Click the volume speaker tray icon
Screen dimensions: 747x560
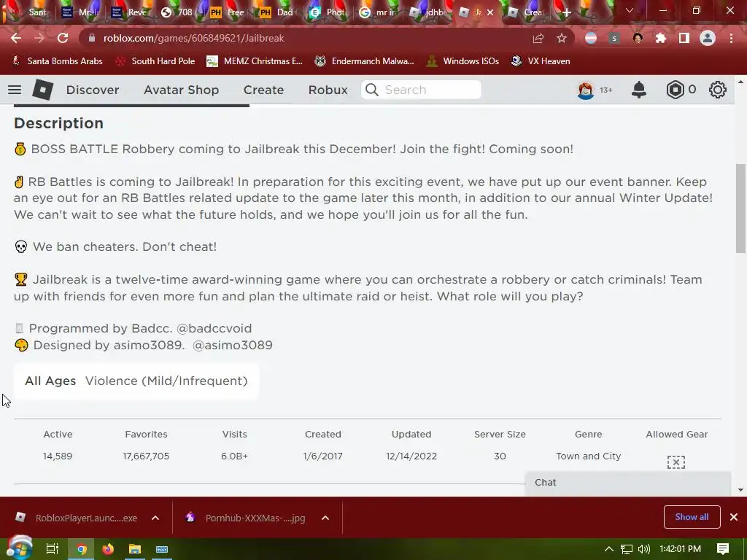pos(643,549)
